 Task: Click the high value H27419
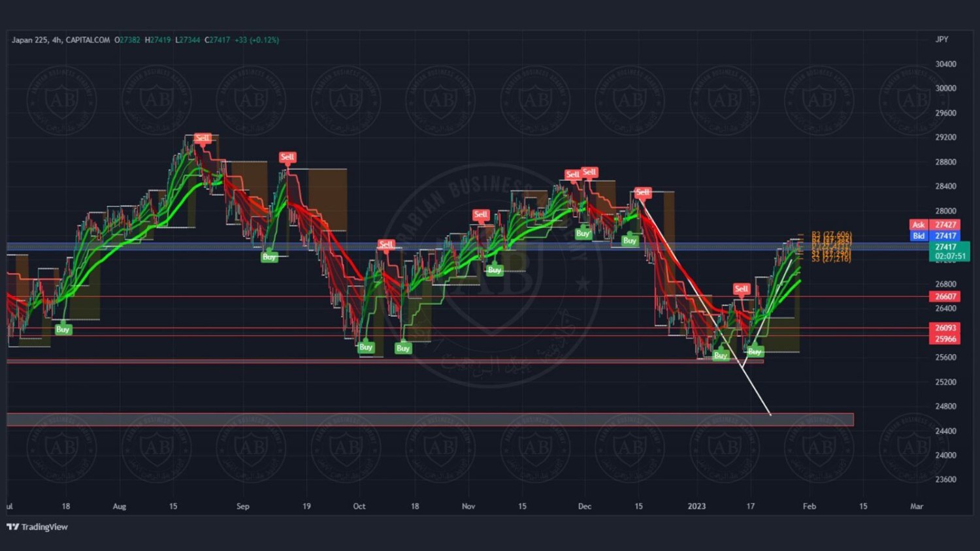coord(157,40)
